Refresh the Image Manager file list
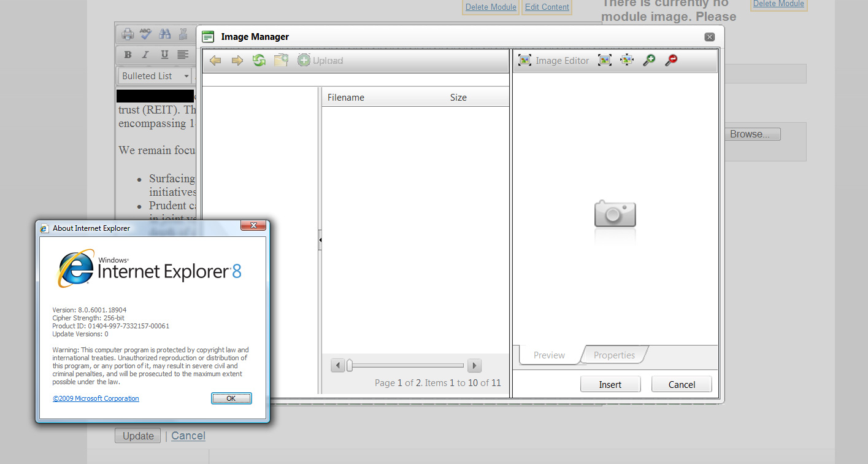Image resolution: width=868 pixels, height=464 pixels. [259, 61]
